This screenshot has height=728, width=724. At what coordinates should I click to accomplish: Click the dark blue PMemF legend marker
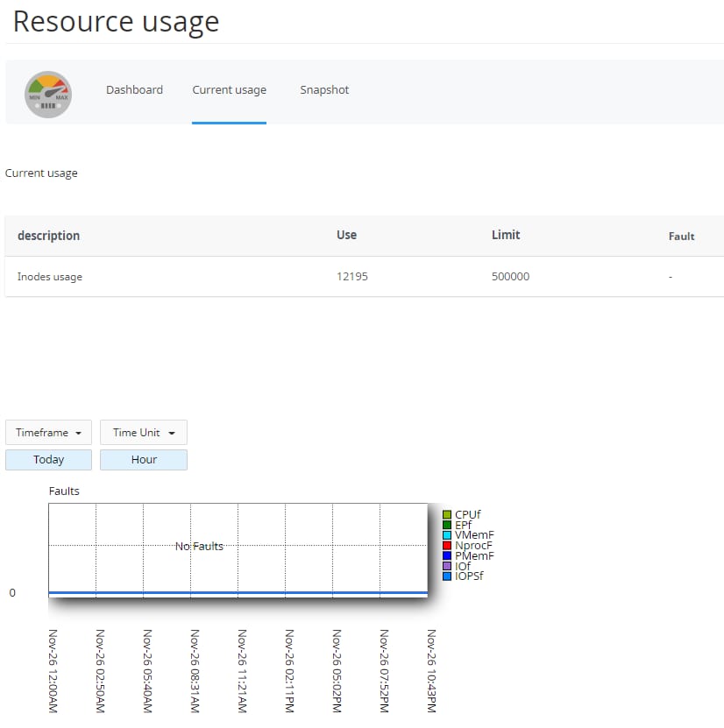point(447,555)
